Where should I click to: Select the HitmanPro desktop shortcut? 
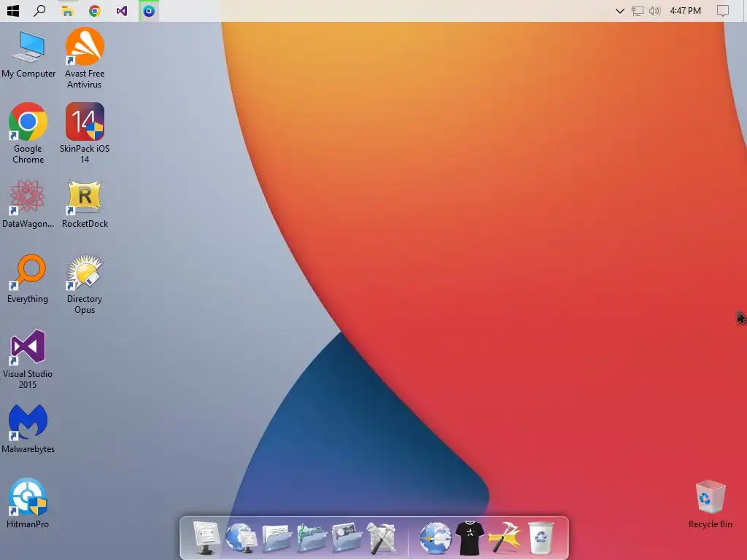tap(28, 503)
